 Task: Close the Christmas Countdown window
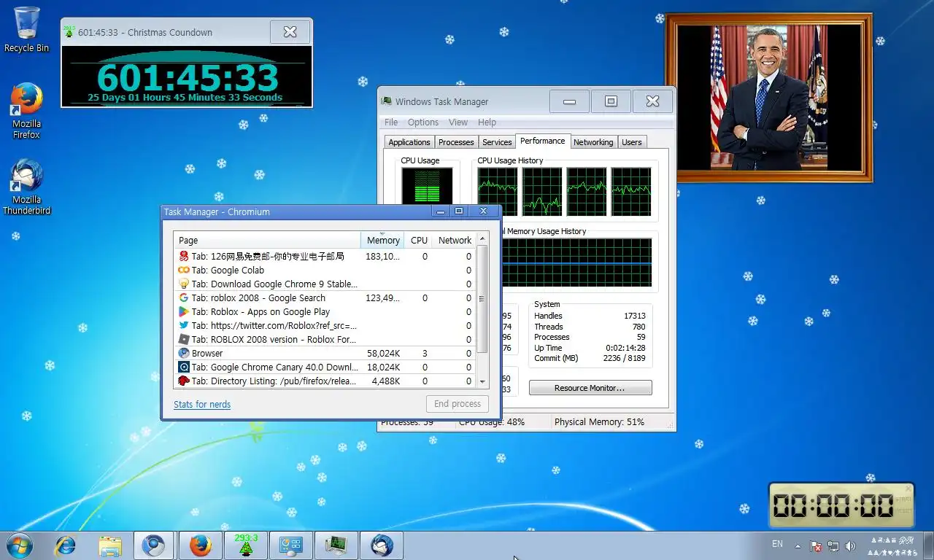pyautogui.click(x=290, y=32)
